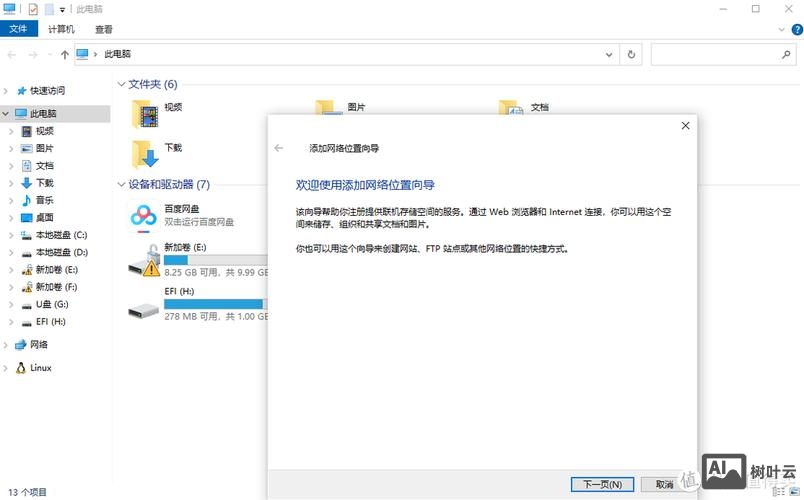804x500 pixels.
Task: Open 图片 in the navigation tree
Action: [x=45, y=148]
